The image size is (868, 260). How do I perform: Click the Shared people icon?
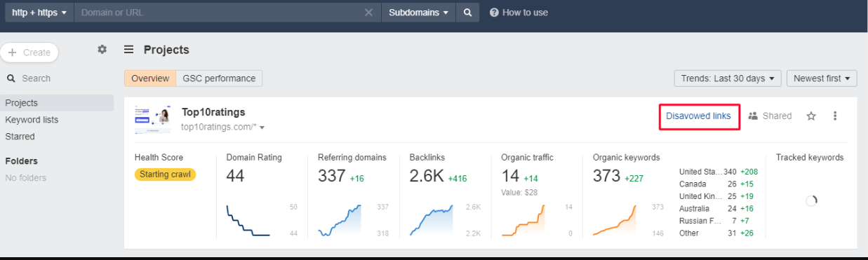754,116
